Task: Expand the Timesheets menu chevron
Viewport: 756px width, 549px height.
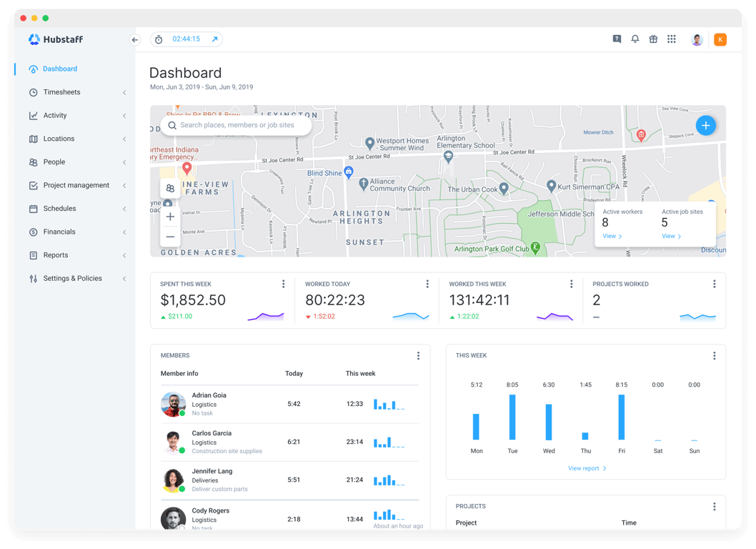Action: pos(124,92)
